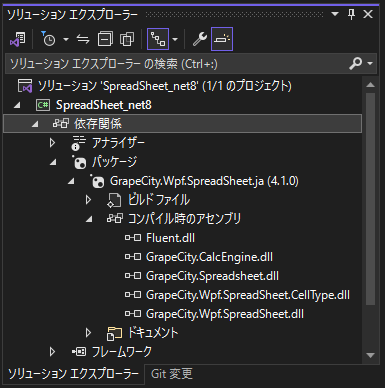Click the Solution Explorer search field

click(177, 63)
